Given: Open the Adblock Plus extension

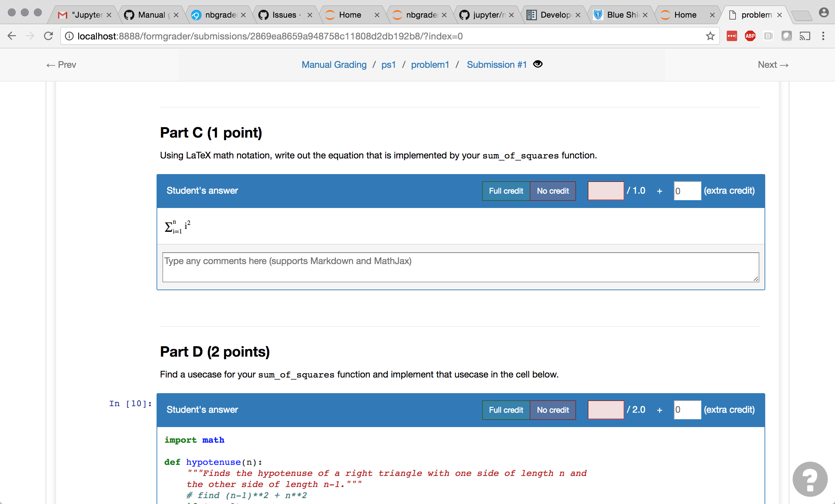Looking at the screenshot, I should 750,36.
